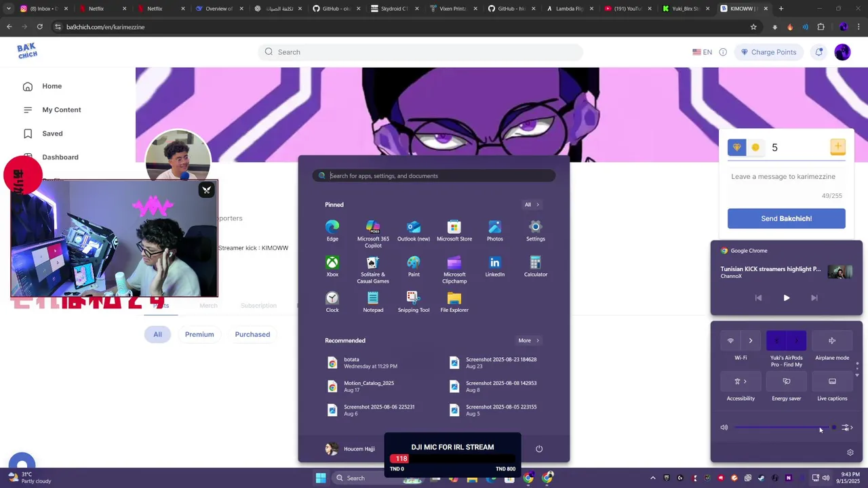Toggle Airplane mode
Viewport: 868px width, 488px height.
pyautogui.click(x=832, y=340)
